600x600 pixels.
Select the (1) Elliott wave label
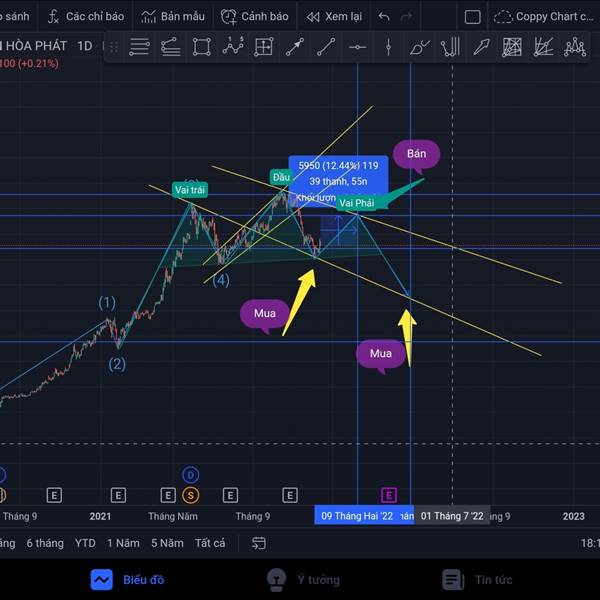click(107, 302)
